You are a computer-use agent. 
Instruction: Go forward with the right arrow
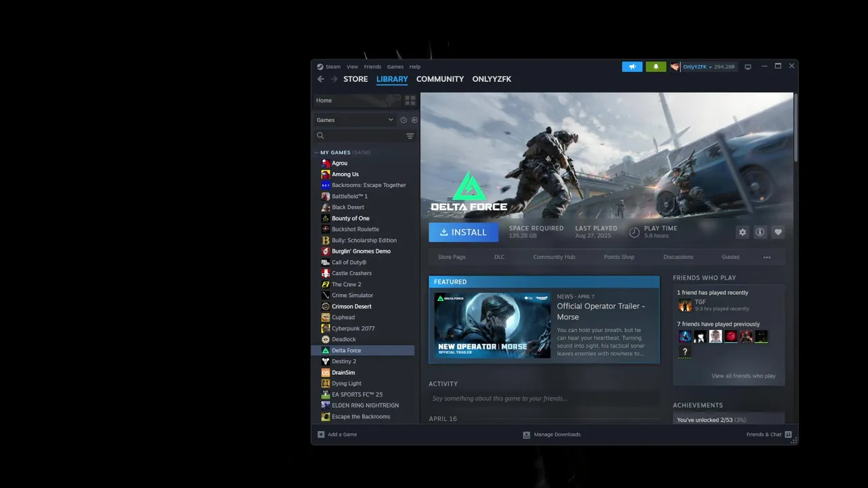[334, 79]
